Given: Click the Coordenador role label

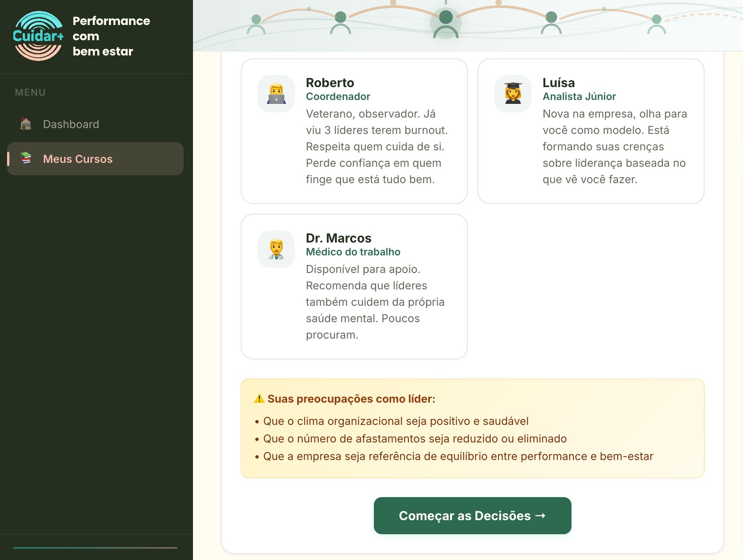Looking at the screenshot, I should pos(338,96).
